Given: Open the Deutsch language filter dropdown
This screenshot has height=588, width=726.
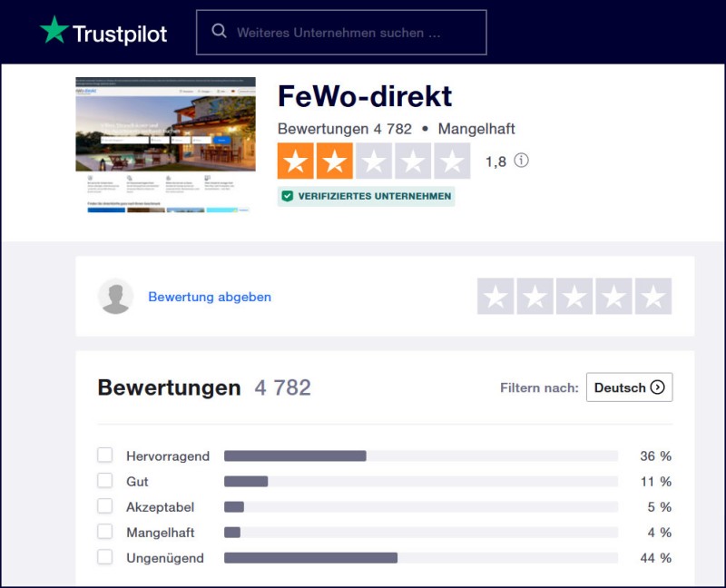Looking at the screenshot, I should pos(629,387).
